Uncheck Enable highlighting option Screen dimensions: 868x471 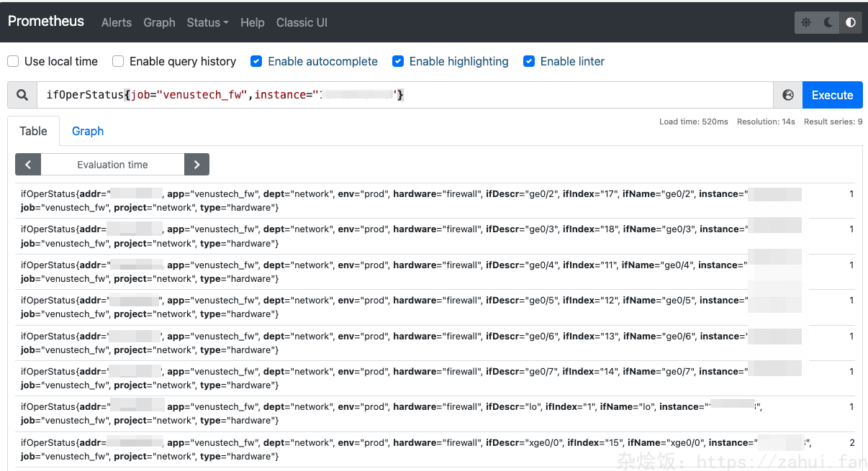click(x=398, y=62)
